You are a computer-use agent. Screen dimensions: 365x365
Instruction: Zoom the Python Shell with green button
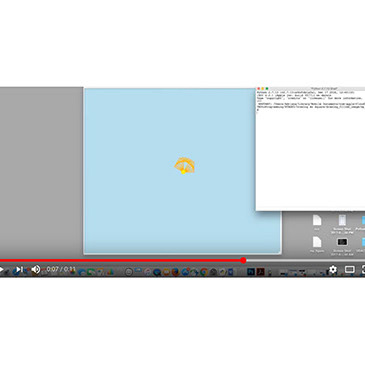(267, 89)
